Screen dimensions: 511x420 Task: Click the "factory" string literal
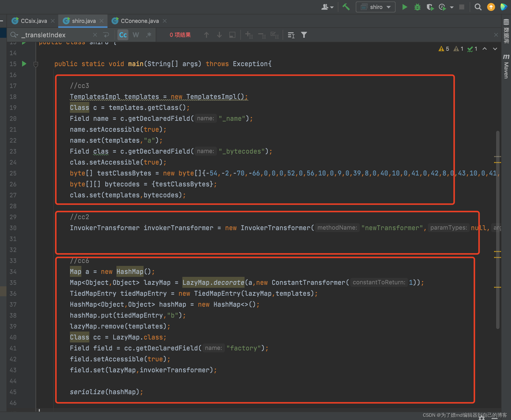coord(243,348)
